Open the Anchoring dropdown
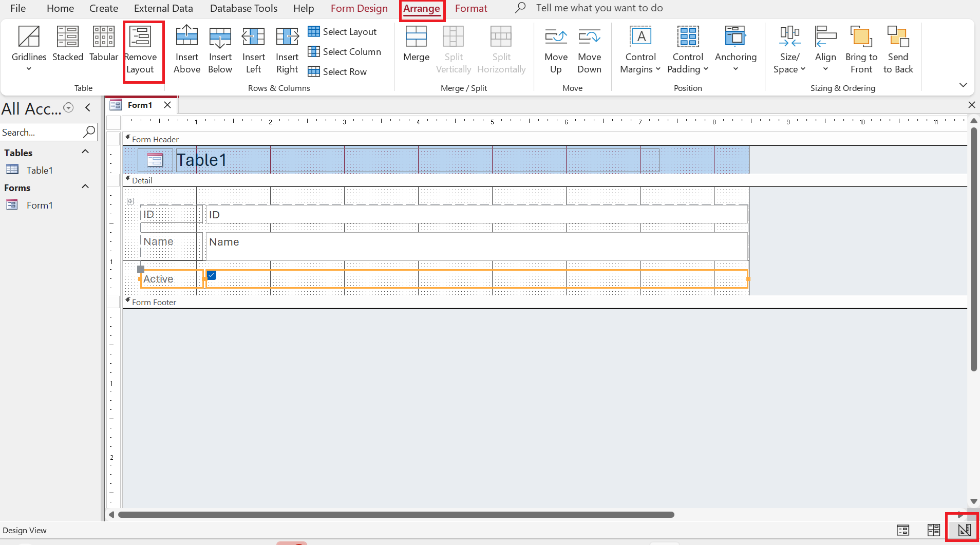The image size is (980, 545). pyautogui.click(x=736, y=49)
